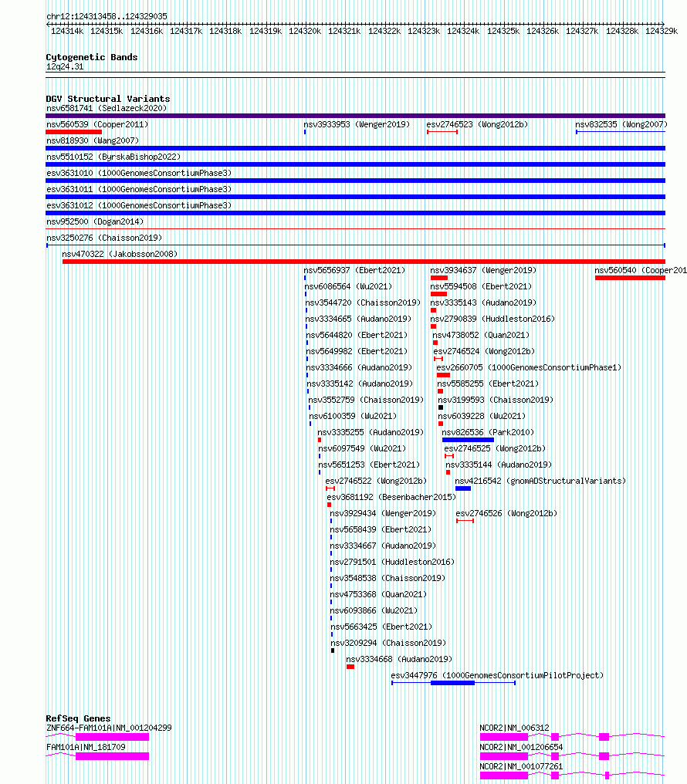Open nsv4216542 (gnomADStructuralVariants) variant
The width and height of the screenshot is (687, 784).
[540, 481]
